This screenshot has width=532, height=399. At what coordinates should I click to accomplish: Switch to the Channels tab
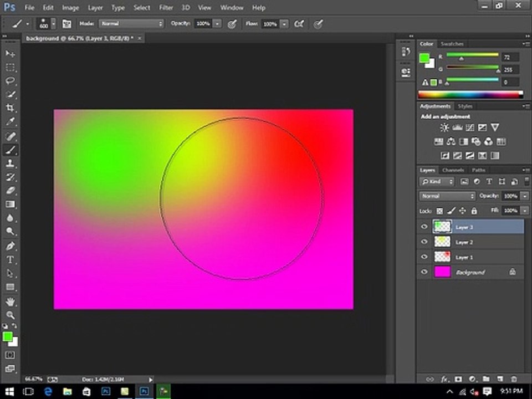453,170
